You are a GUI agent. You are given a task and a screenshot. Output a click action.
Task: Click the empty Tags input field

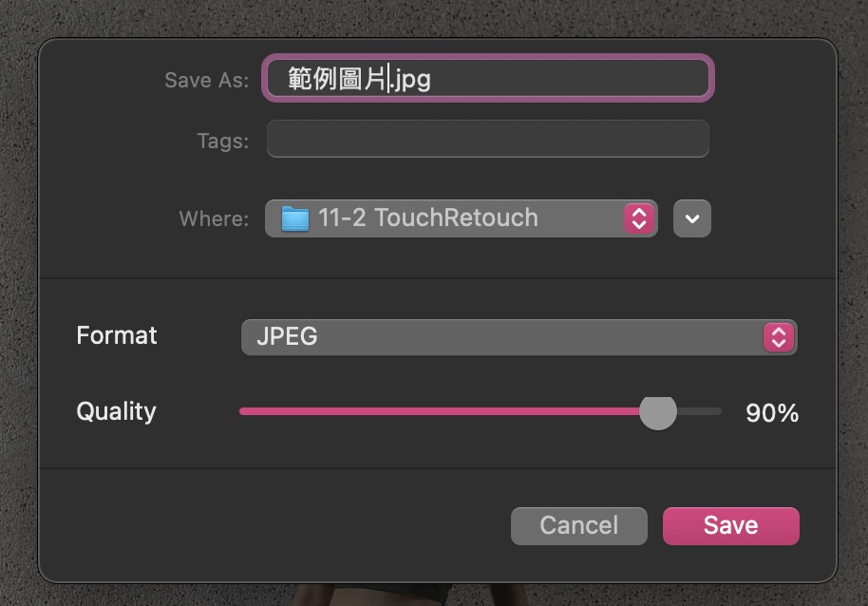point(488,139)
